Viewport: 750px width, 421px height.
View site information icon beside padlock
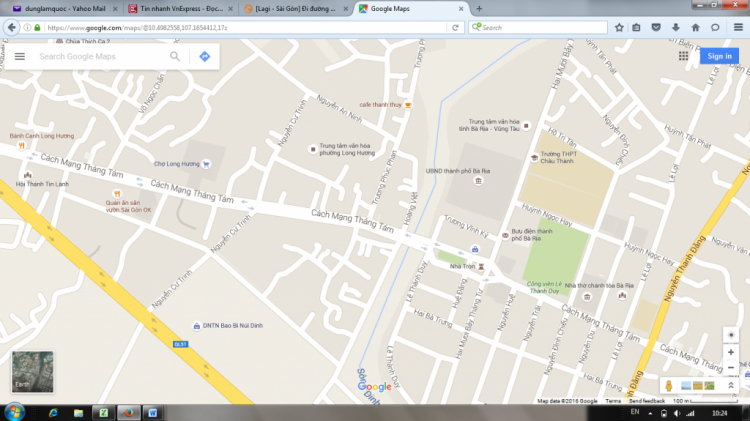click(27, 28)
